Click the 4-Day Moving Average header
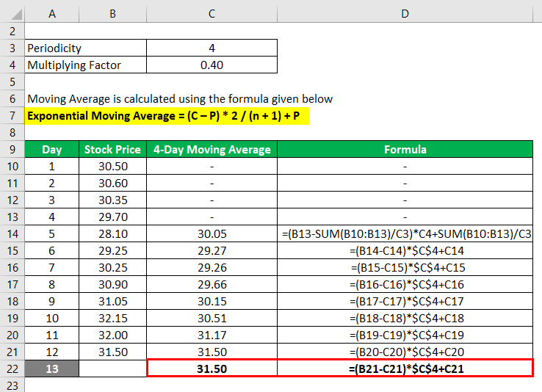This screenshot has height=392, width=542. [212, 149]
